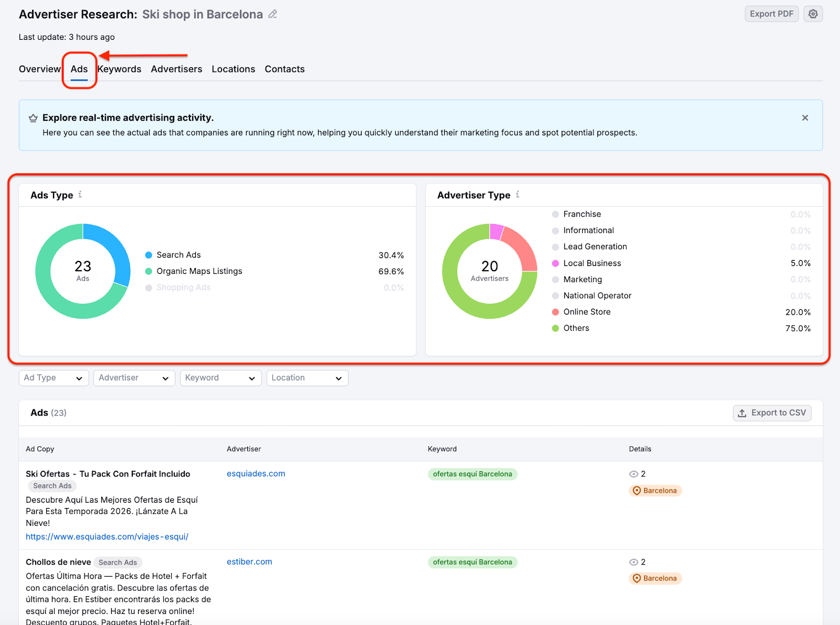Click the info icon beside Ads Type

(x=80, y=194)
